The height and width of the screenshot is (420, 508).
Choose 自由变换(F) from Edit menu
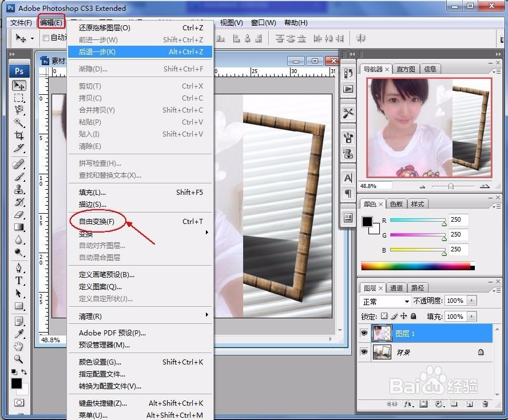pyautogui.click(x=140, y=222)
